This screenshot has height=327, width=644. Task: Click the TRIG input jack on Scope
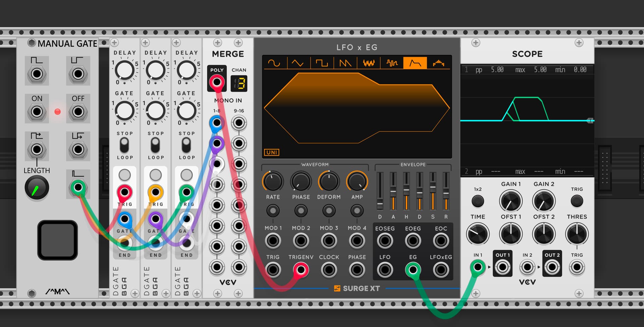point(577,267)
